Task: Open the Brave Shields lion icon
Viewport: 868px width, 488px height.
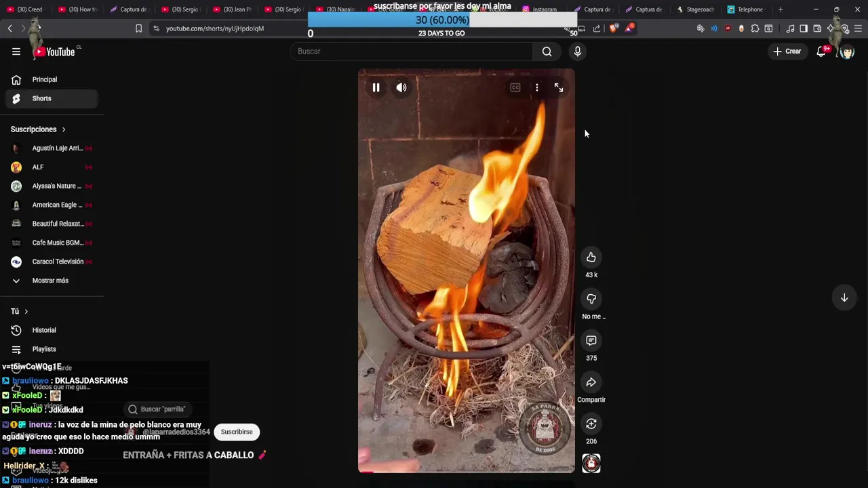Action: (x=613, y=28)
